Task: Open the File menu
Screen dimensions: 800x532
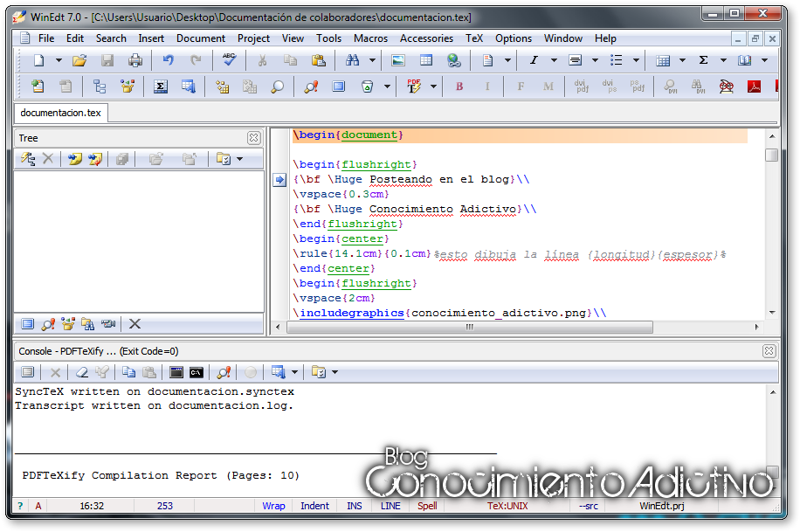Action: 46,38
